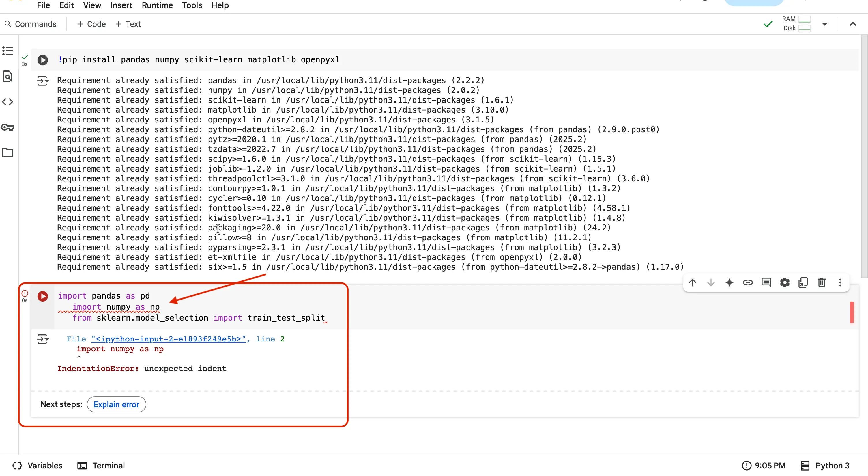Run the pip install cell
This screenshot has width=868, height=476.
click(x=42, y=60)
